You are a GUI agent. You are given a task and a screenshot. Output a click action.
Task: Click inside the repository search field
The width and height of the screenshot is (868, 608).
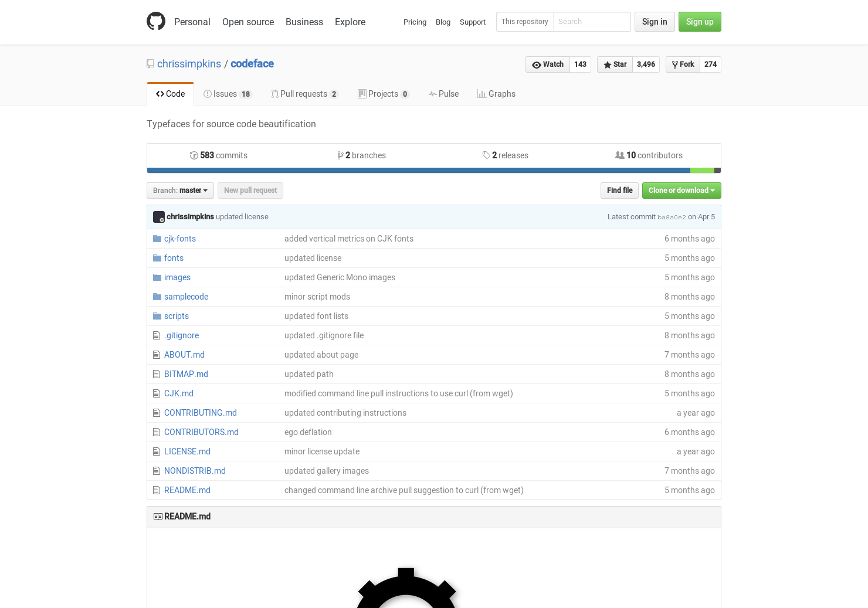pyautogui.click(x=591, y=22)
